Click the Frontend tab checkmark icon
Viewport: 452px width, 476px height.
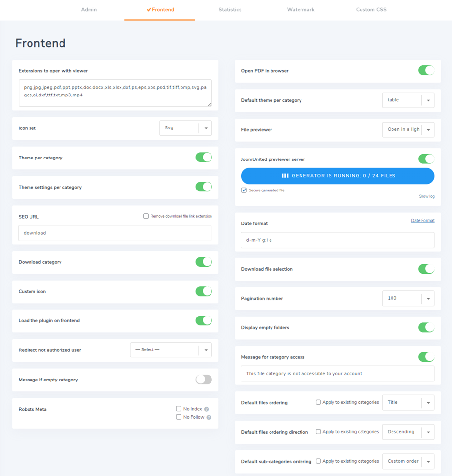point(149,10)
